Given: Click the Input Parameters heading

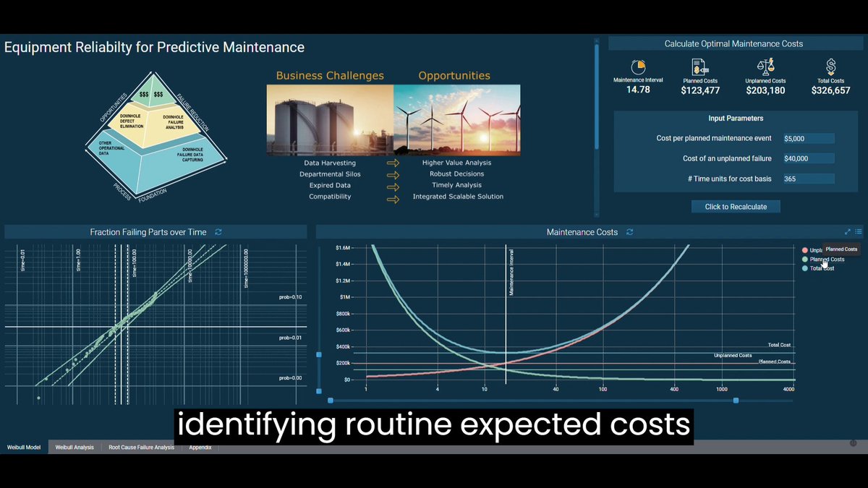Looking at the screenshot, I should pos(736,118).
